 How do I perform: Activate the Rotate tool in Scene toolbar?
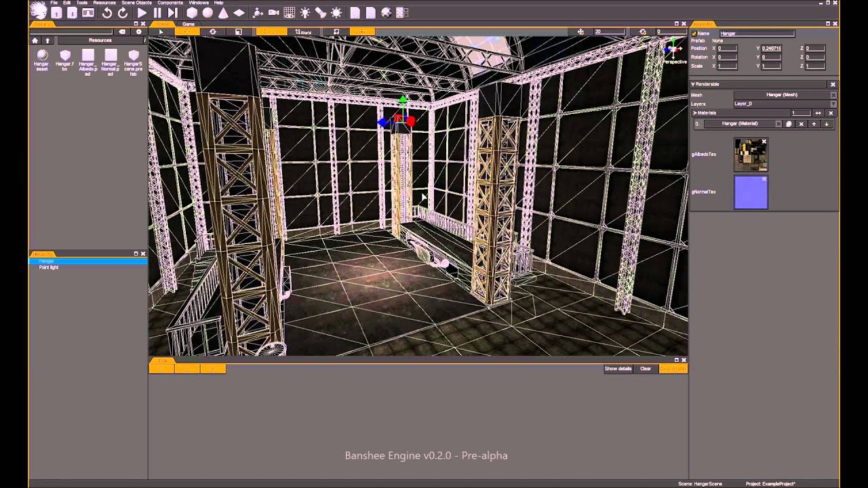pos(213,32)
